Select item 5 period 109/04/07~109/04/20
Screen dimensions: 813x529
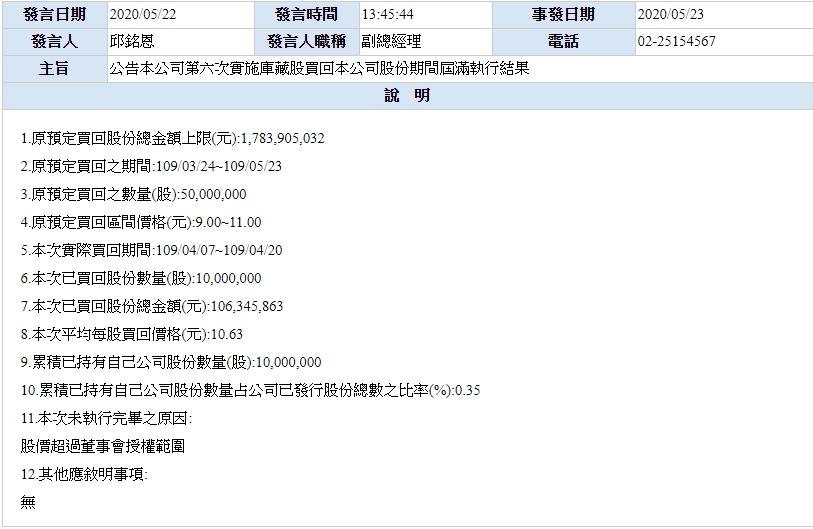pos(219,250)
